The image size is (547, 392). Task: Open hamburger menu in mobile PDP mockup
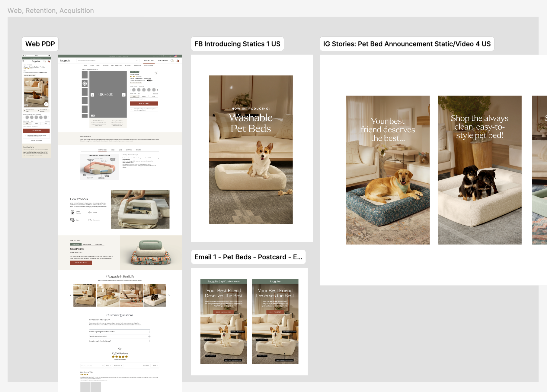[x=23, y=61]
